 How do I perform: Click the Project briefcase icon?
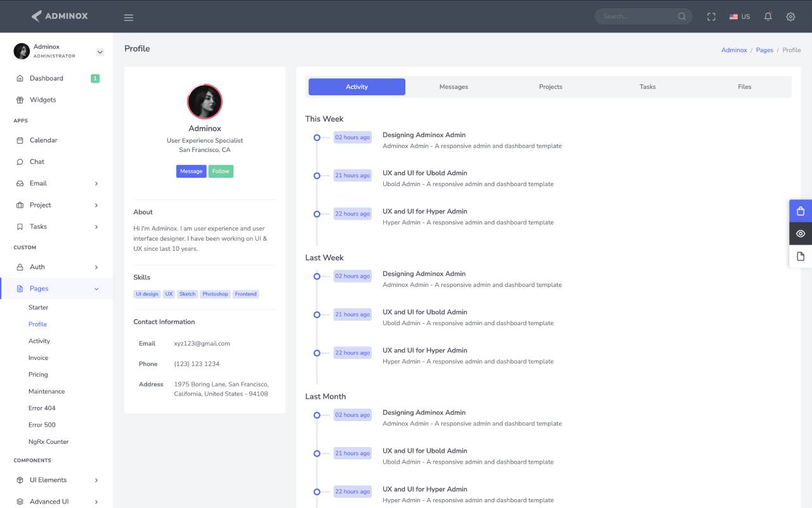tap(20, 205)
